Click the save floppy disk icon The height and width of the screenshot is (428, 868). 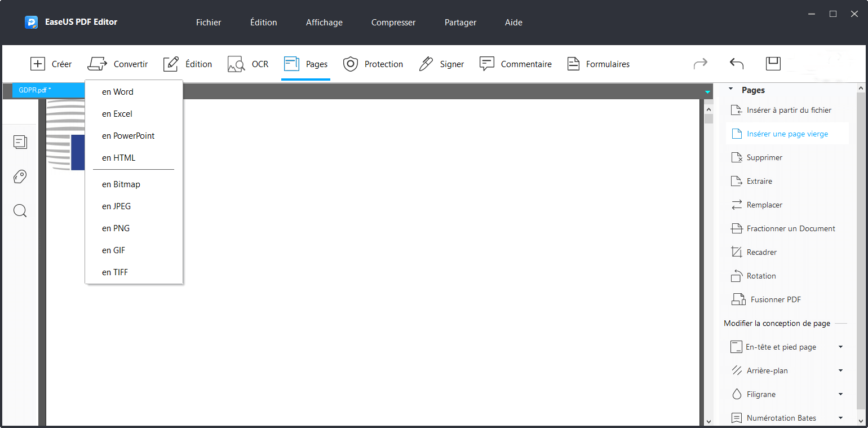tap(773, 63)
